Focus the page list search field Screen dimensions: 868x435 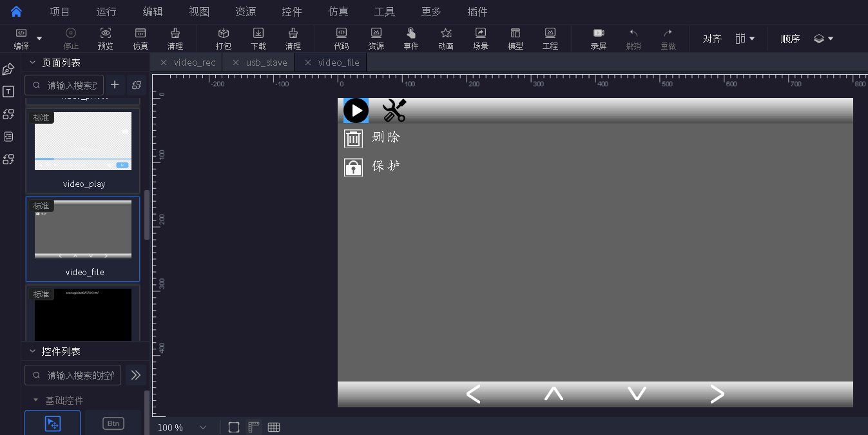[x=64, y=85]
